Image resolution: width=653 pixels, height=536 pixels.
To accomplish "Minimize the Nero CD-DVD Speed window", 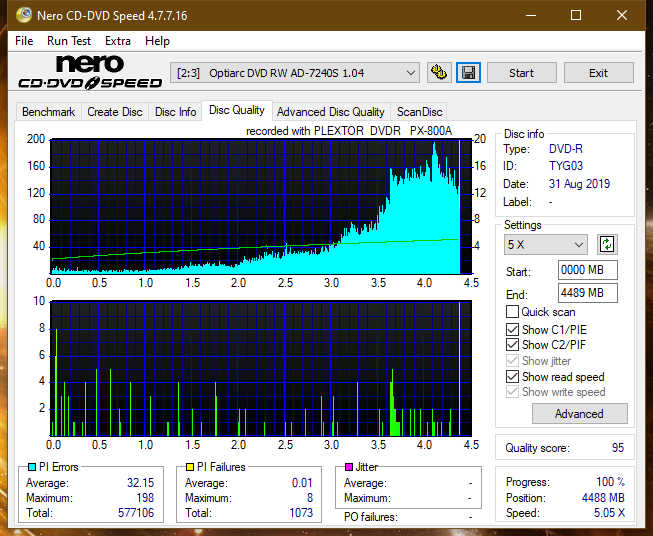I will pos(531,15).
